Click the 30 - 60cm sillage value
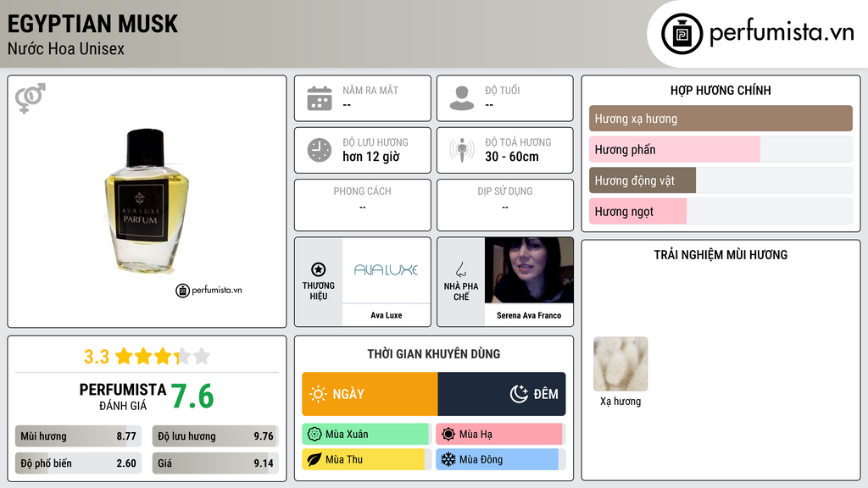This screenshot has height=488, width=868. (x=512, y=157)
